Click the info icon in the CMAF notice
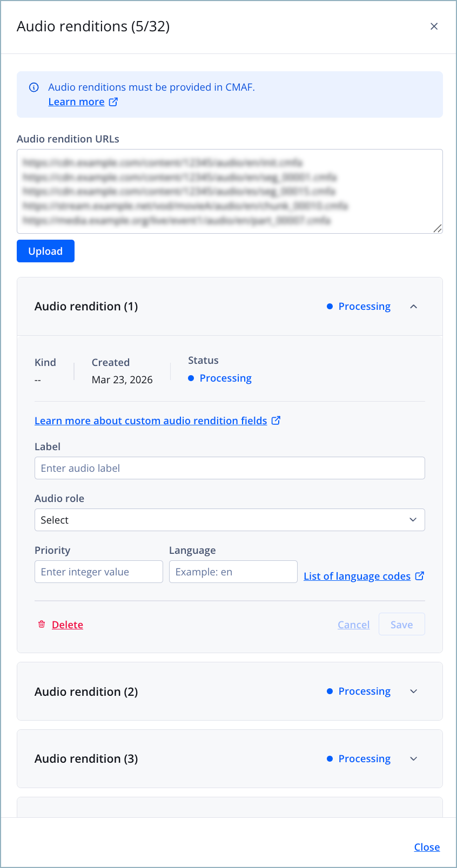The width and height of the screenshot is (457, 868). (x=34, y=87)
